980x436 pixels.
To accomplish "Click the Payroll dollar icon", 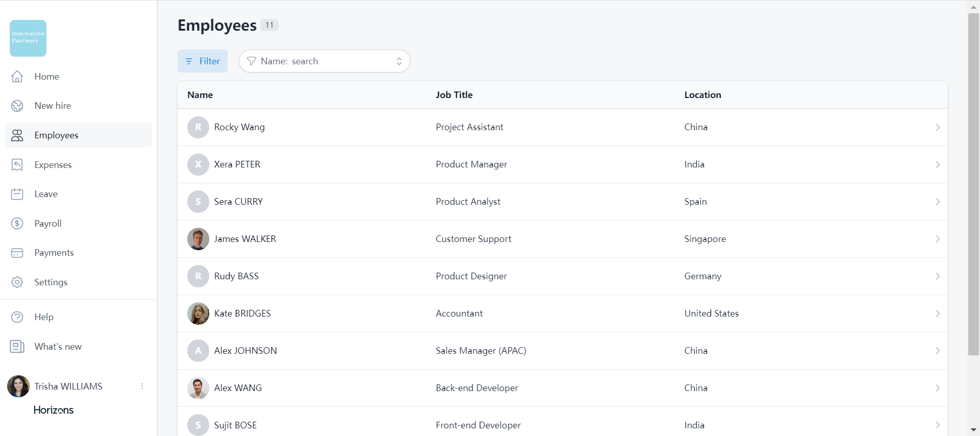I will pos(17,224).
